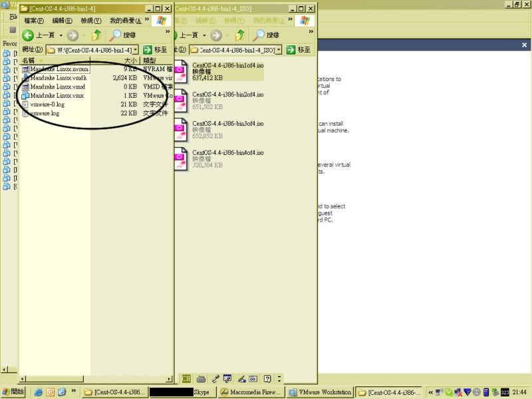Click the Mandrake Linux.vmx file icon

tap(25, 96)
